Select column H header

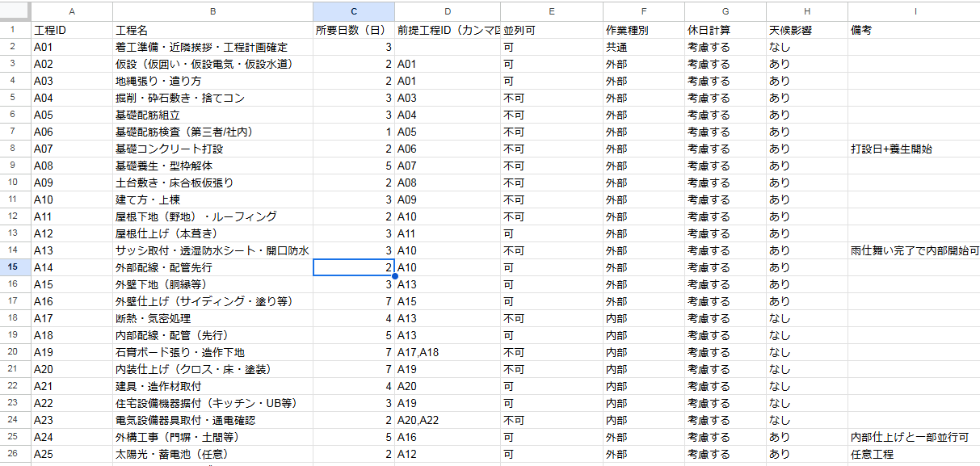[806, 11]
